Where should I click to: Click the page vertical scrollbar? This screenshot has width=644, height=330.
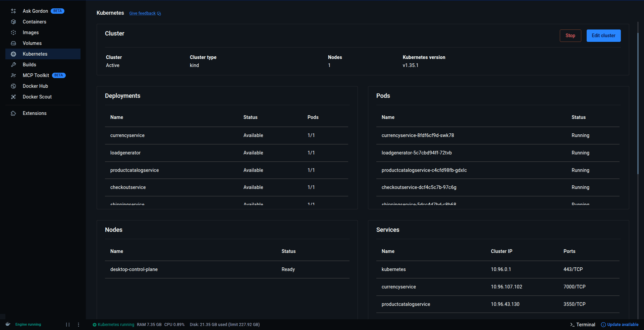coord(638,103)
